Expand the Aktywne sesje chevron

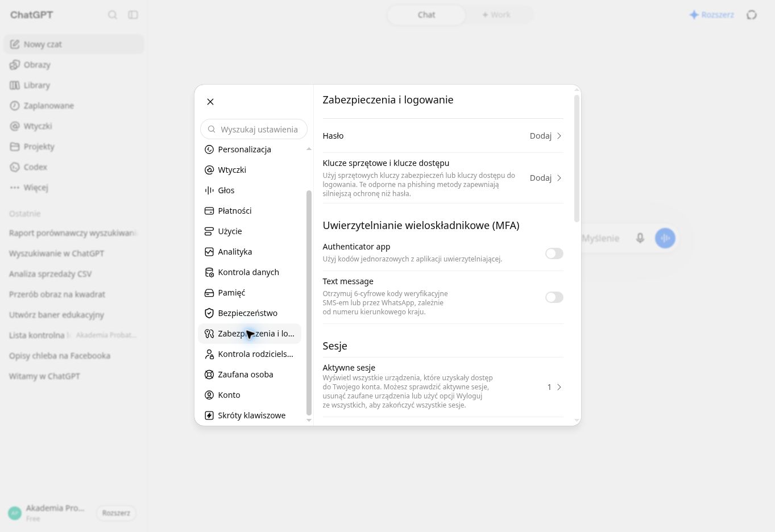pos(560,387)
